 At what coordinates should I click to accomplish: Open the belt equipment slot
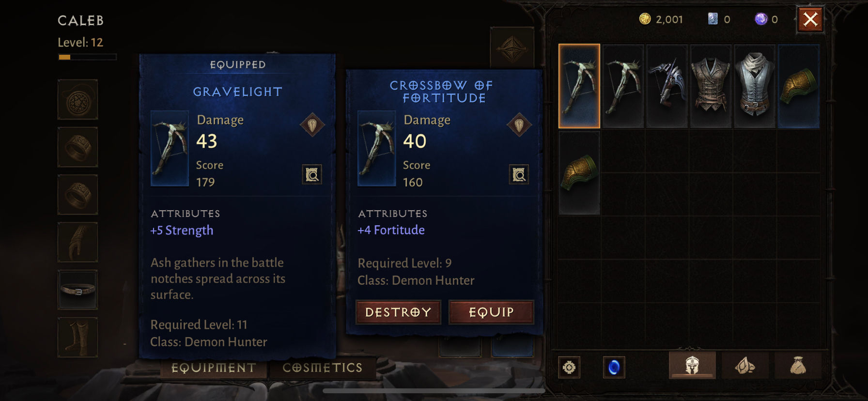click(x=78, y=290)
